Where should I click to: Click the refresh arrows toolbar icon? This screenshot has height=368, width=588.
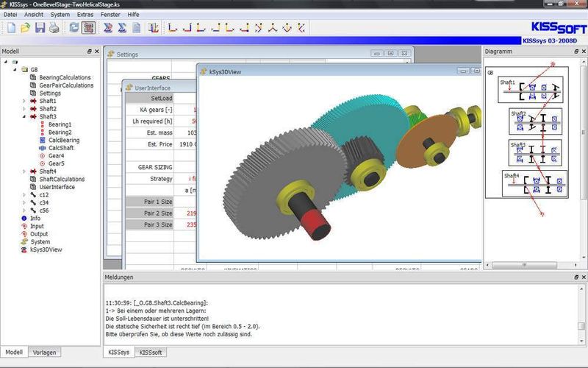coord(74,28)
